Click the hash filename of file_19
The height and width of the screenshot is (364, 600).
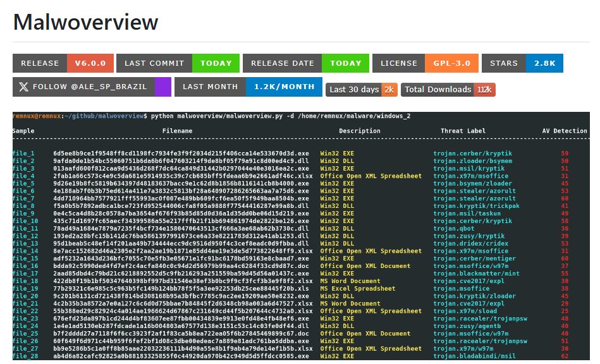coord(181,288)
